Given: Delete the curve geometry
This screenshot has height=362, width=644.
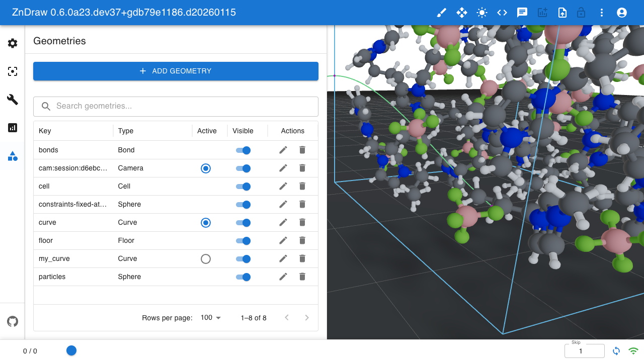Looking at the screenshot, I should click(302, 222).
